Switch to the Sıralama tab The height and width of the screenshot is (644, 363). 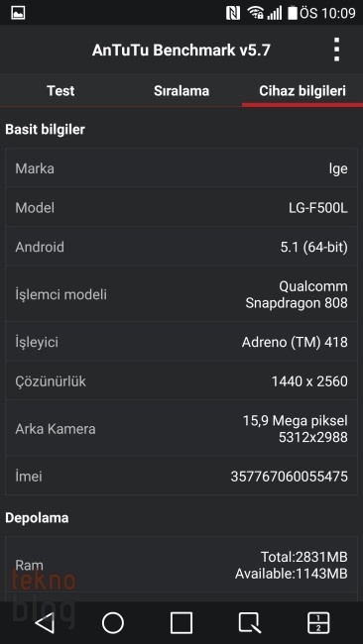point(181,91)
